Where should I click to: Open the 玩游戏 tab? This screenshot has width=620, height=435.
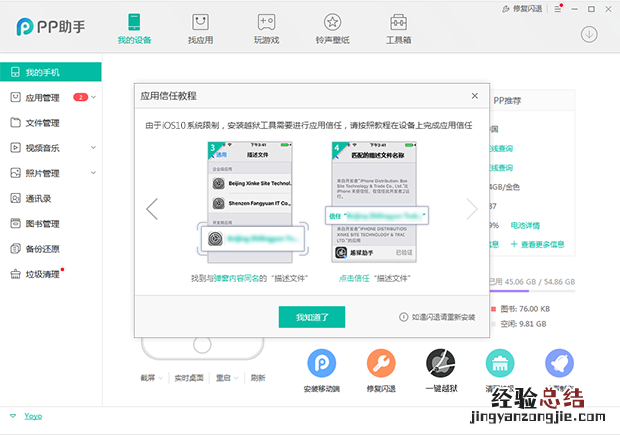[267, 28]
